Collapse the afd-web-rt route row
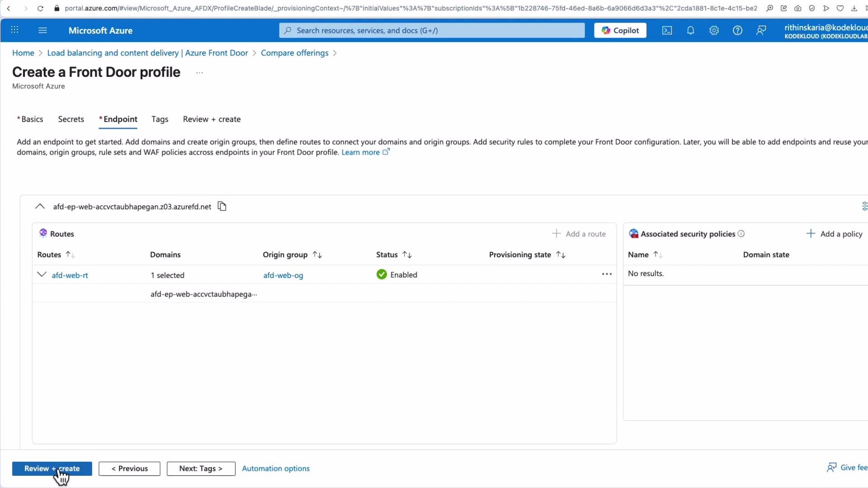 42,274
